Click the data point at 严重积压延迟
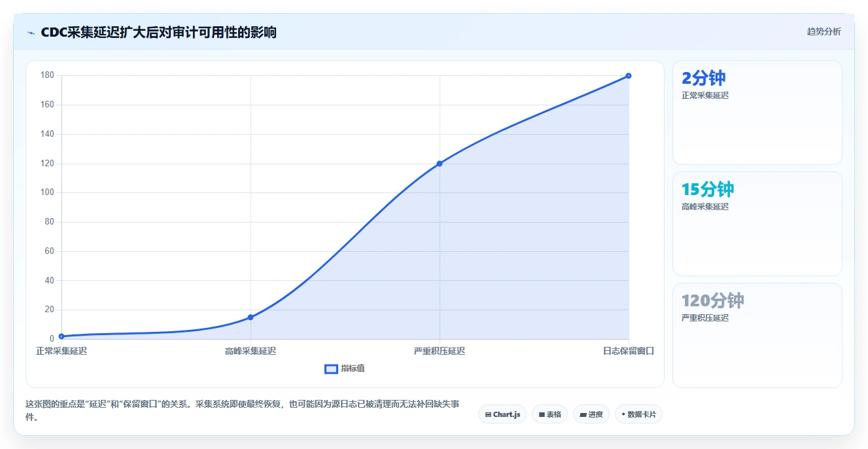 tap(440, 164)
